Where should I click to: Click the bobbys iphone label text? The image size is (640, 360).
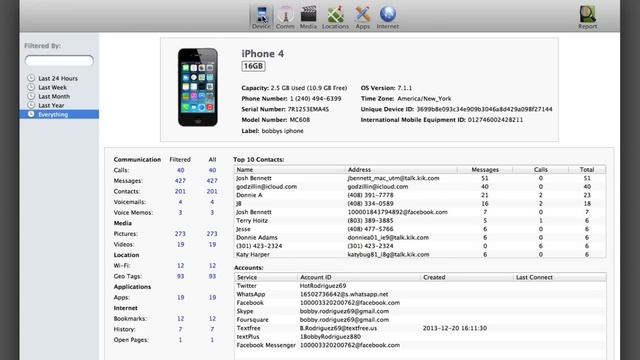(282, 131)
